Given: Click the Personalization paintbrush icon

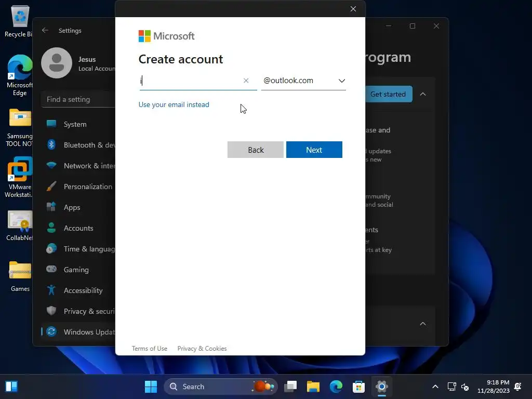Looking at the screenshot, I should [51, 186].
